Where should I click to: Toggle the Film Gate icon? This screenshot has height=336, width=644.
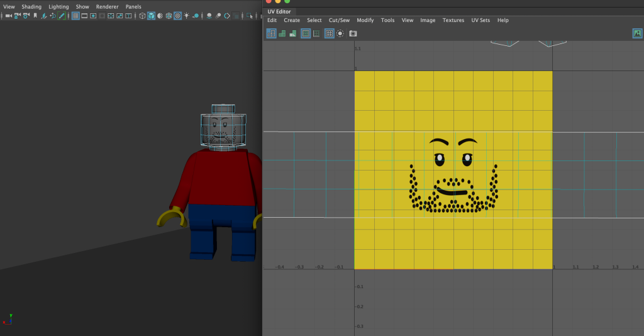point(84,16)
